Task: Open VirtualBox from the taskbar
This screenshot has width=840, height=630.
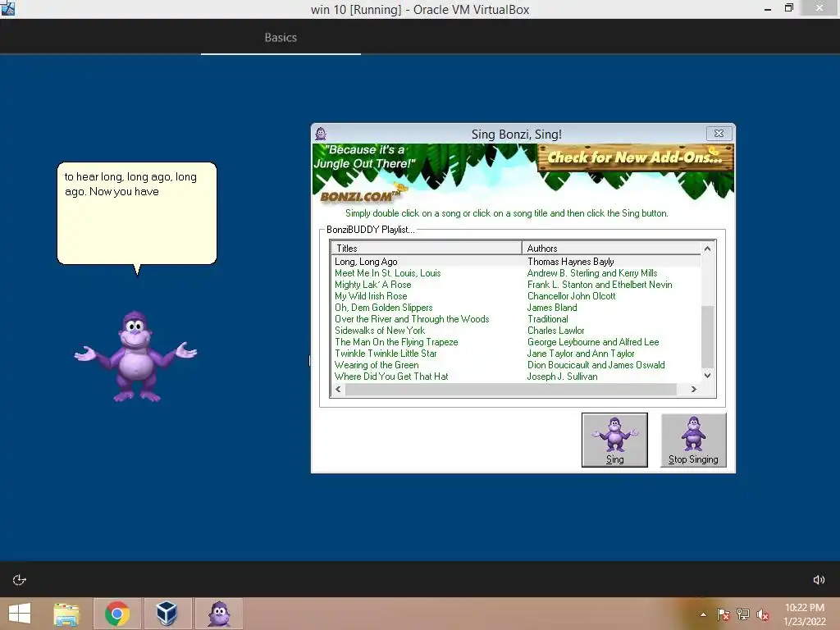Action: pos(167,614)
